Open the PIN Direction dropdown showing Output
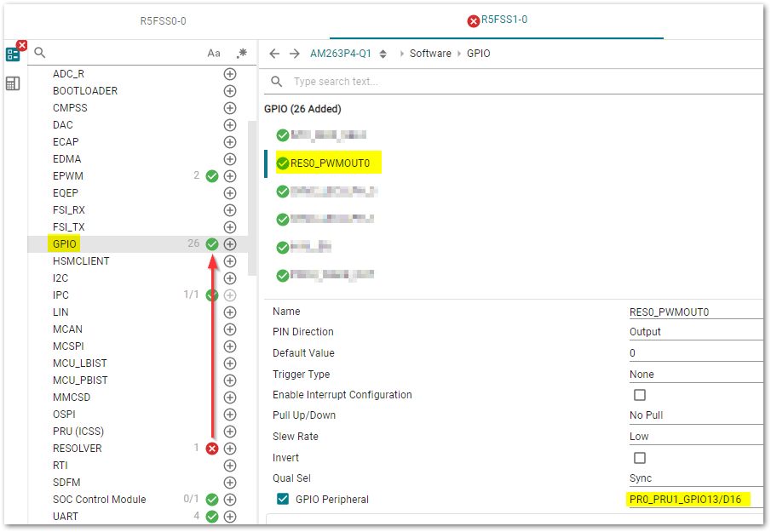This screenshot has height=532, width=771. [x=696, y=332]
